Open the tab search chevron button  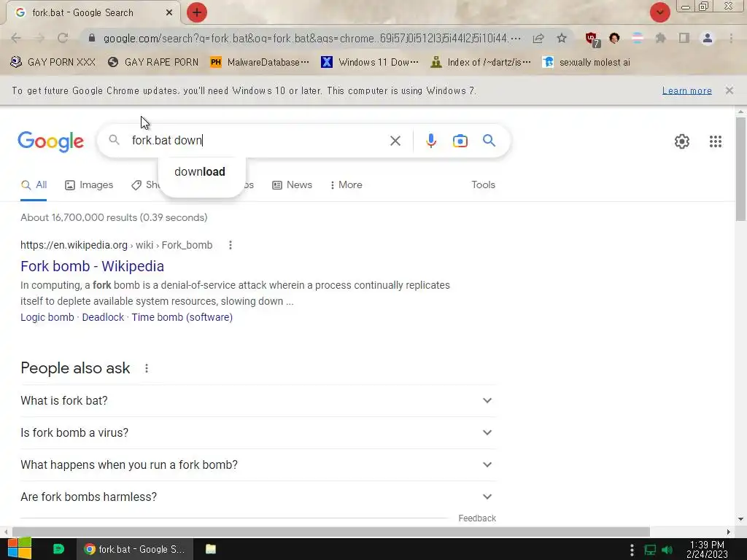(x=659, y=12)
